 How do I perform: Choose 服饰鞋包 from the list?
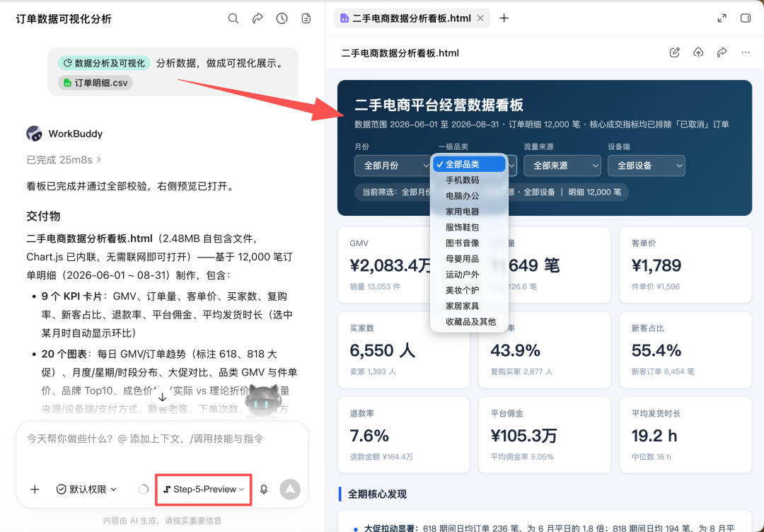[x=469, y=228]
